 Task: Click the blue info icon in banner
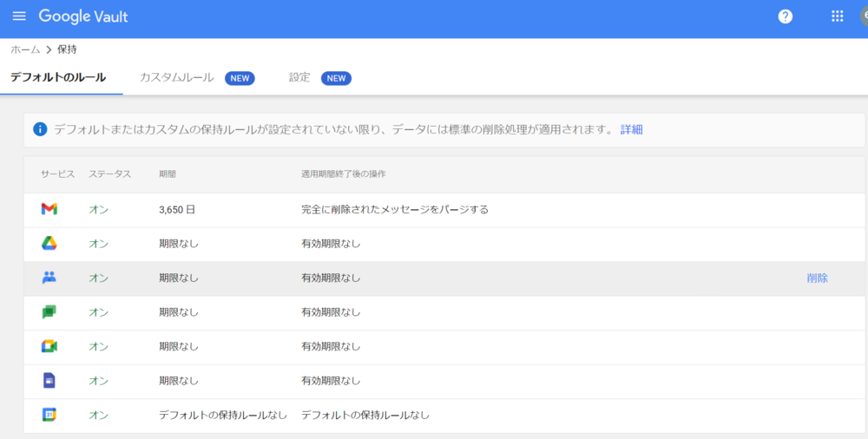pos(39,129)
